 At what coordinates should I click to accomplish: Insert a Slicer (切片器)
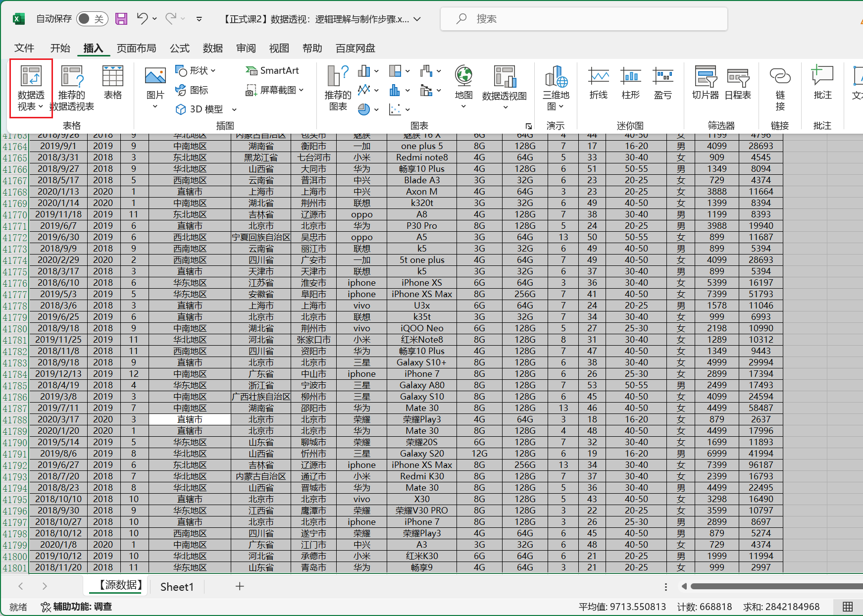click(x=706, y=83)
